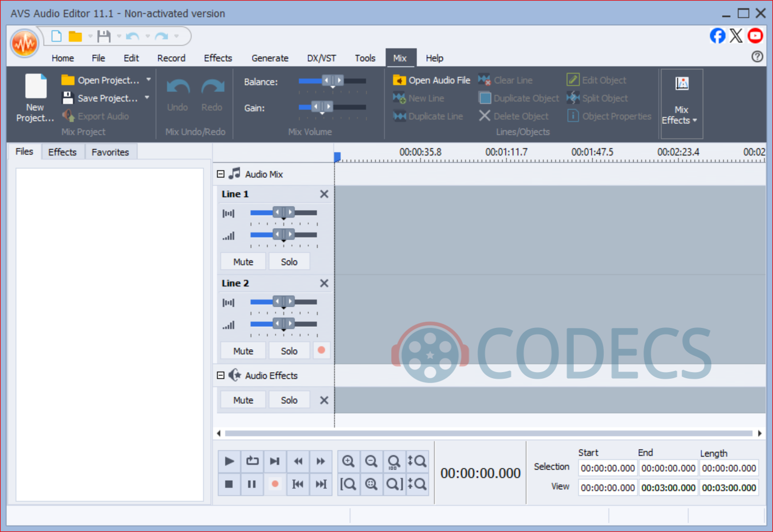773x532 pixels.
Task: Switch to the Effects ribbon tab
Action: [218, 58]
